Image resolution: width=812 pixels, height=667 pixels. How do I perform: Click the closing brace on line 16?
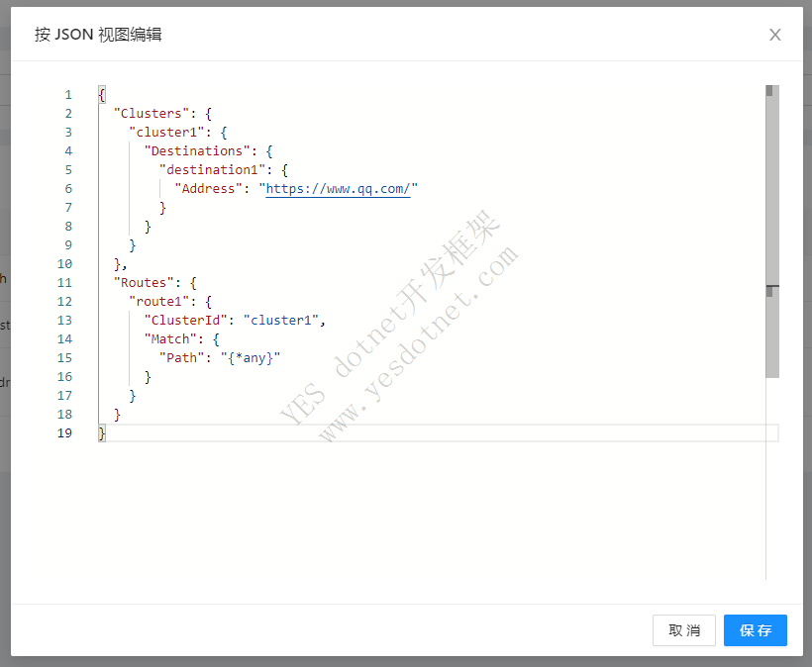148,377
